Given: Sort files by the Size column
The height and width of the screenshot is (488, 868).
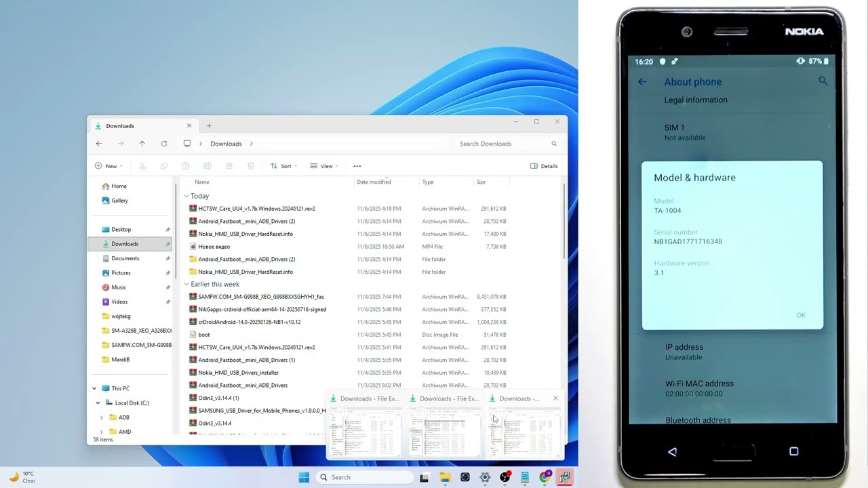Looking at the screenshot, I should [481, 182].
